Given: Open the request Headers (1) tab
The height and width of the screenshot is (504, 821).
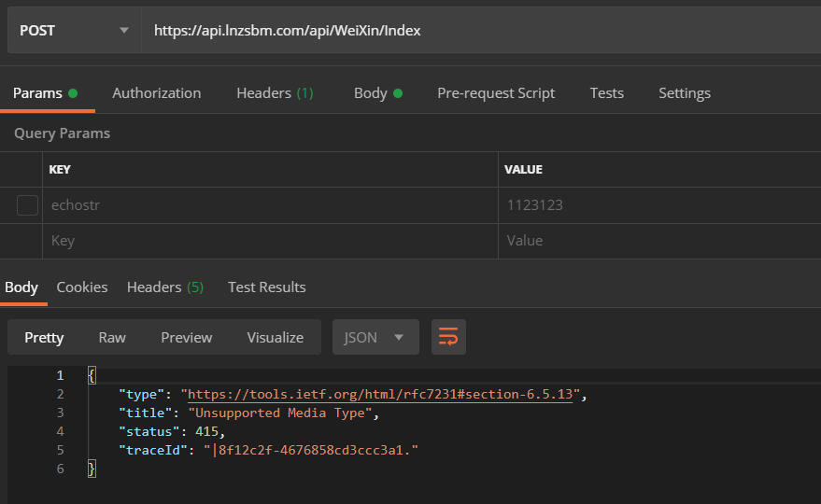Looking at the screenshot, I should pos(275,93).
